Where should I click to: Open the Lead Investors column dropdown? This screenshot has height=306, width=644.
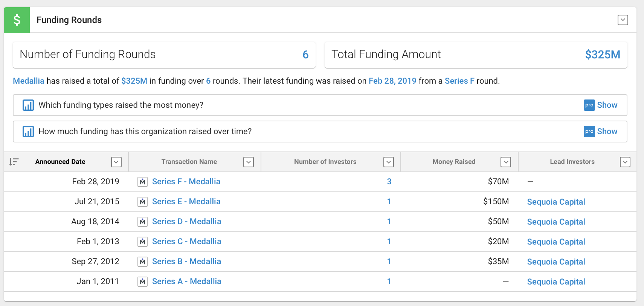pos(625,162)
